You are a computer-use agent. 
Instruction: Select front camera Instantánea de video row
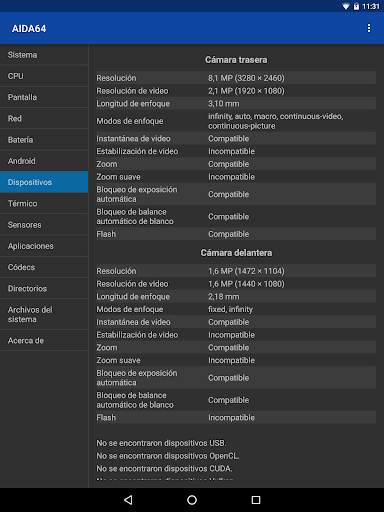point(236,322)
